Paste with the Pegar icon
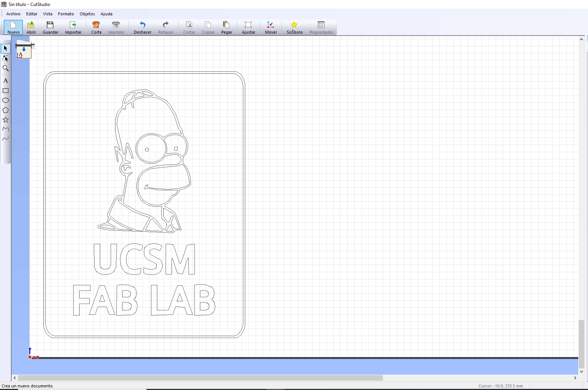This screenshot has width=588, height=390. [227, 28]
